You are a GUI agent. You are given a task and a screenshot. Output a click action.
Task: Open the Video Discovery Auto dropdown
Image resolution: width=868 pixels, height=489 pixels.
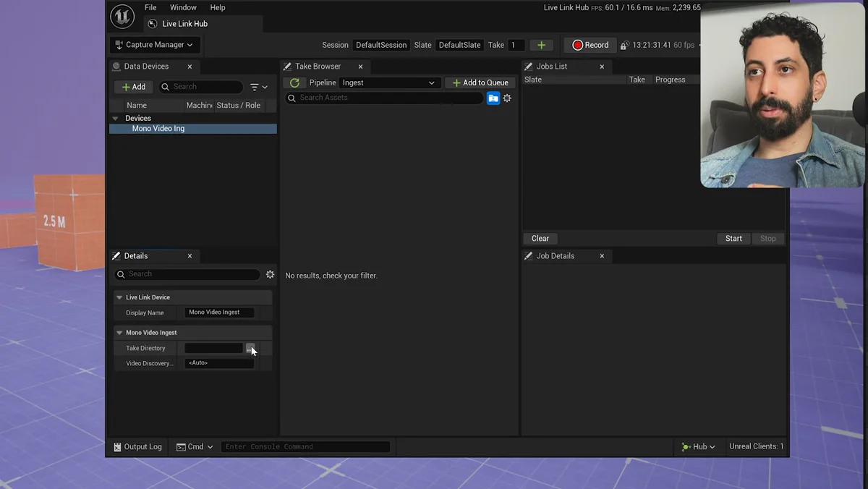tap(219, 363)
